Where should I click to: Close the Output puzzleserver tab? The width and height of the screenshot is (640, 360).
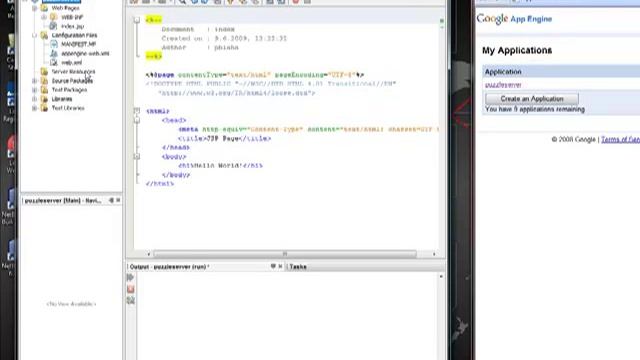(x=280, y=266)
